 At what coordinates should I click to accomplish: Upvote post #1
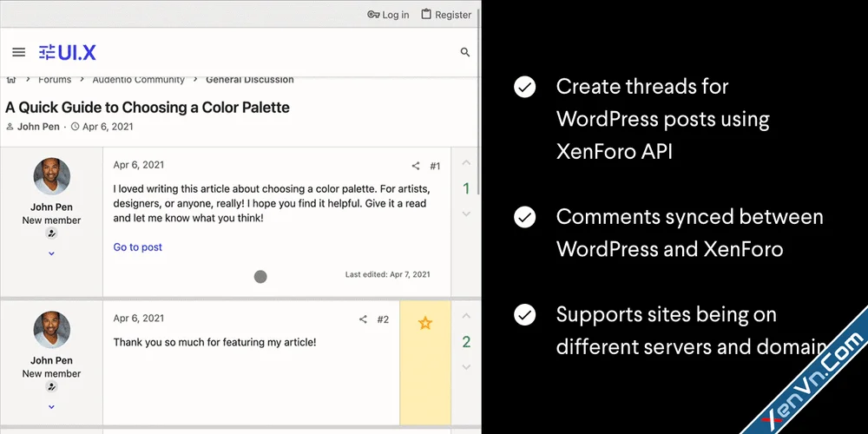point(466,163)
